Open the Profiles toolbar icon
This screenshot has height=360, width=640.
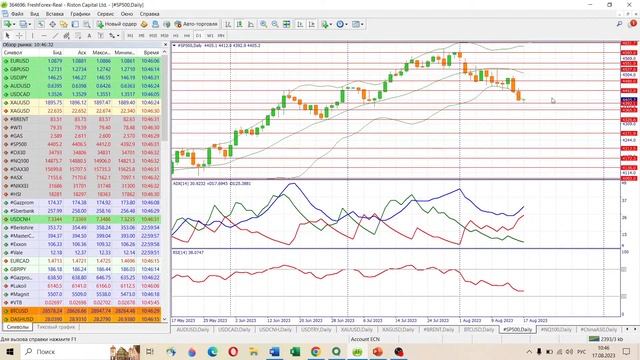[23, 24]
